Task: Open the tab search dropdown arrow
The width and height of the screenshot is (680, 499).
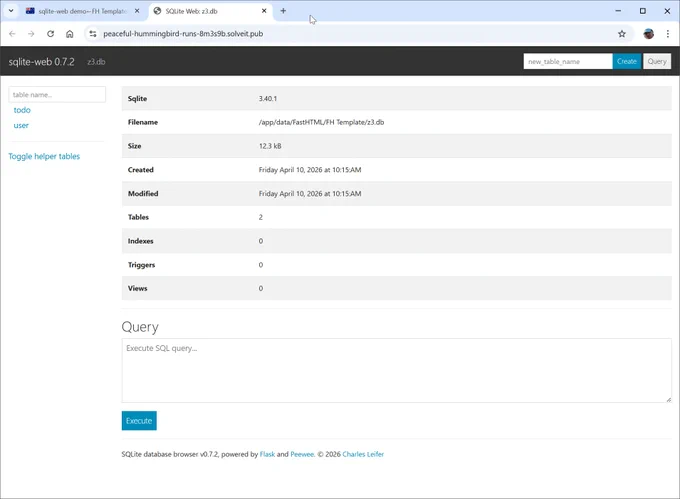Action: [11, 11]
